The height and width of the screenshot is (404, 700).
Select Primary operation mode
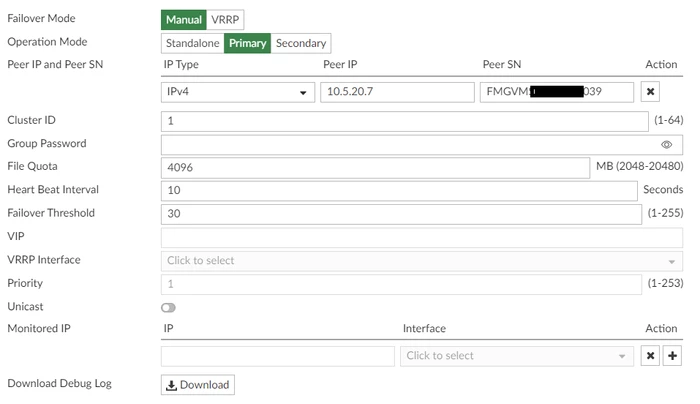point(247,43)
